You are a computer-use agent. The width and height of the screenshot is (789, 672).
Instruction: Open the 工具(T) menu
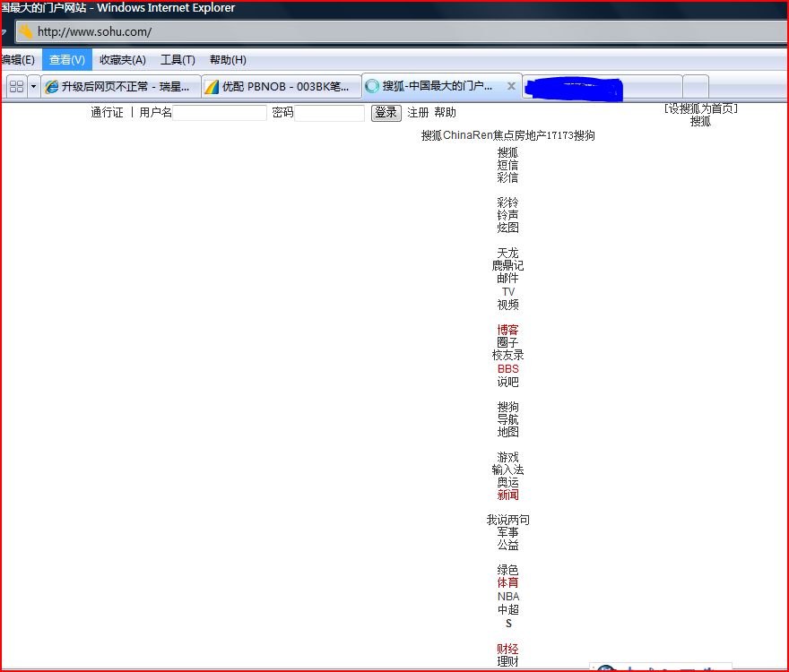[x=178, y=60]
